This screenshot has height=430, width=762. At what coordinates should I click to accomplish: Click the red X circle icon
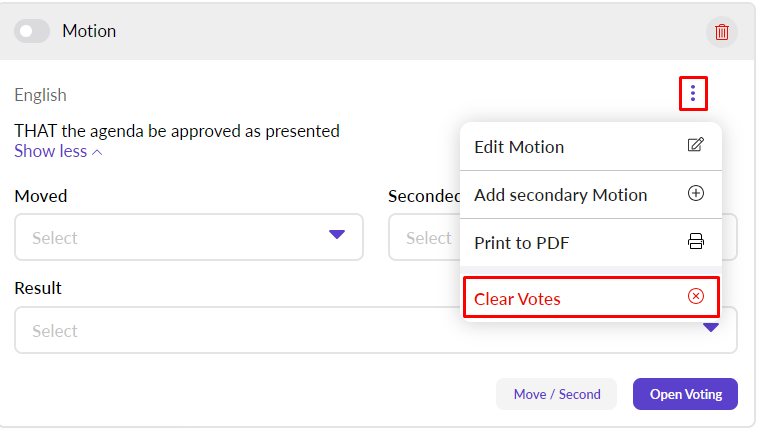[x=696, y=297]
